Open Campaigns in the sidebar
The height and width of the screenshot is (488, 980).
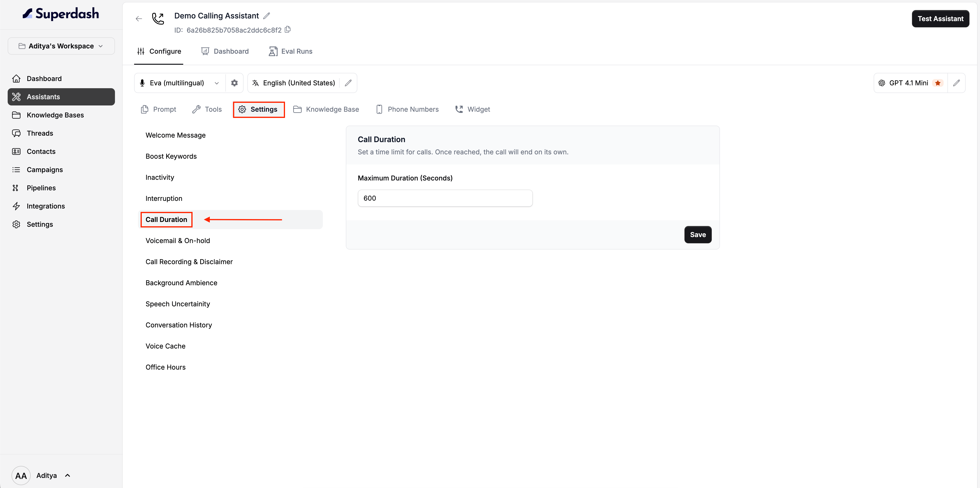[61, 170]
